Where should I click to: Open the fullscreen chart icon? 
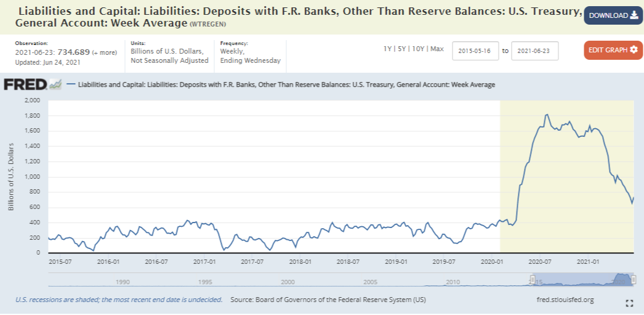click(x=629, y=303)
